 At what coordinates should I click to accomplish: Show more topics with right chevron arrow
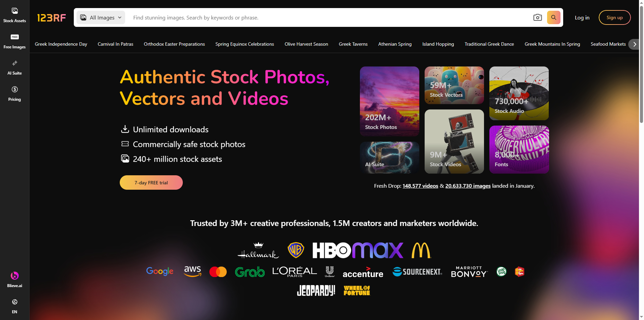pyautogui.click(x=634, y=44)
